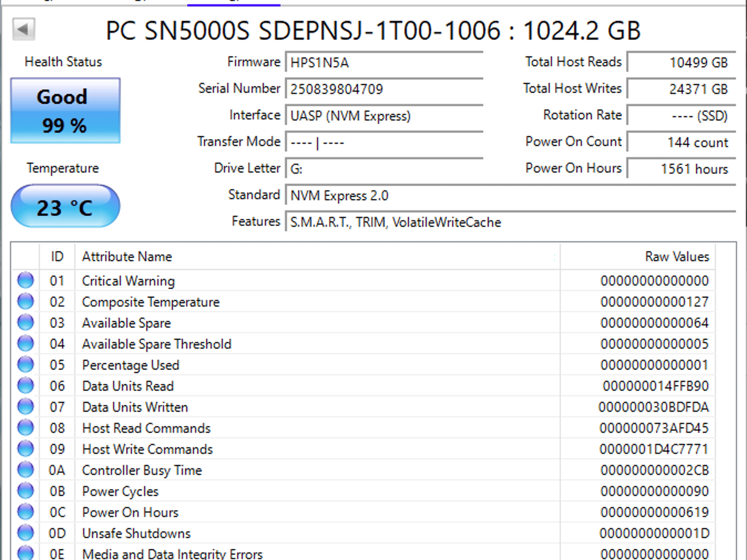
Task: Click the status orb for Power On Hours row 0C
Action: [26, 512]
